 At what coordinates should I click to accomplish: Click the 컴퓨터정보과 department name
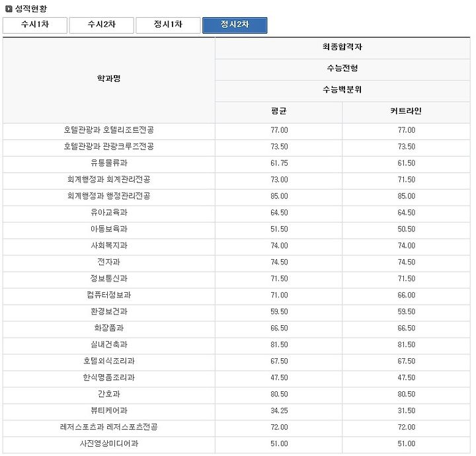pyautogui.click(x=108, y=295)
